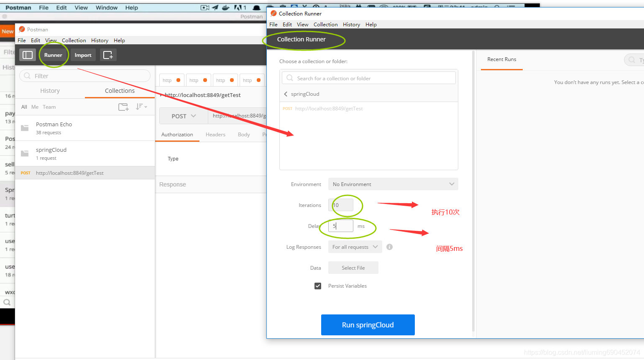This screenshot has width=644, height=360.
Task: Open Postman app menu in macOS bar
Action: 18,8
